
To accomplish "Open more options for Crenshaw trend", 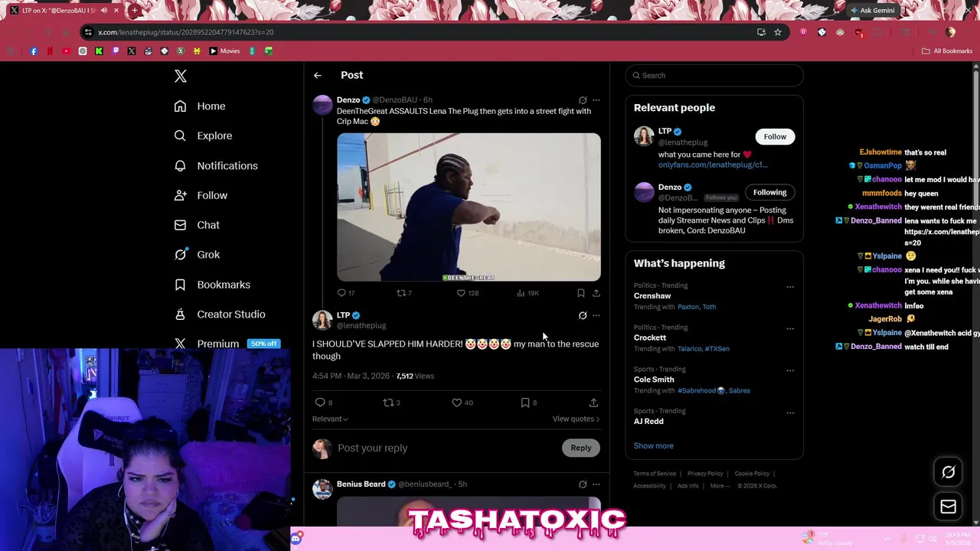I will pyautogui.click(x=790, y=287).
